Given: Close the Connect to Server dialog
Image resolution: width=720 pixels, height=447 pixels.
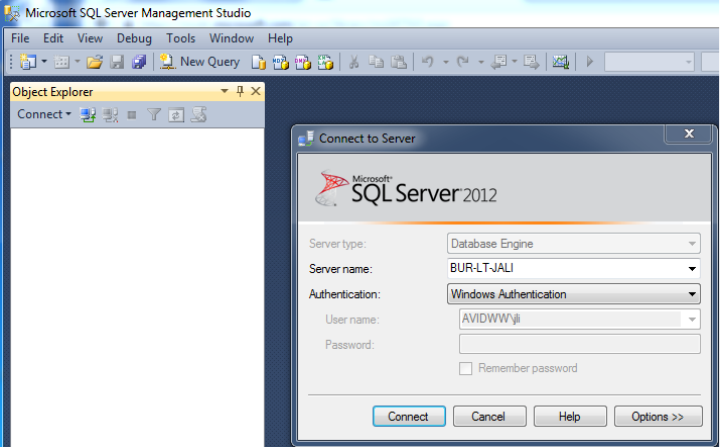Looking at the screenshot, I should [x=689, y=134].
